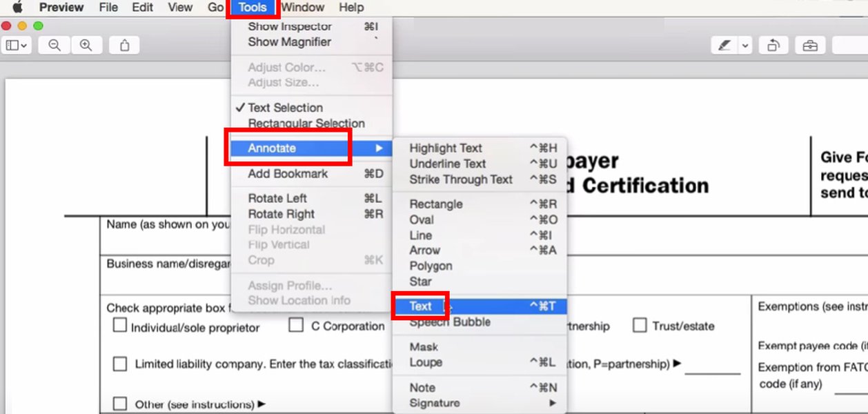The image size is (868, 414).
Task: Check the Individual/sole proprietor box
Action: (x=120, y=326)
